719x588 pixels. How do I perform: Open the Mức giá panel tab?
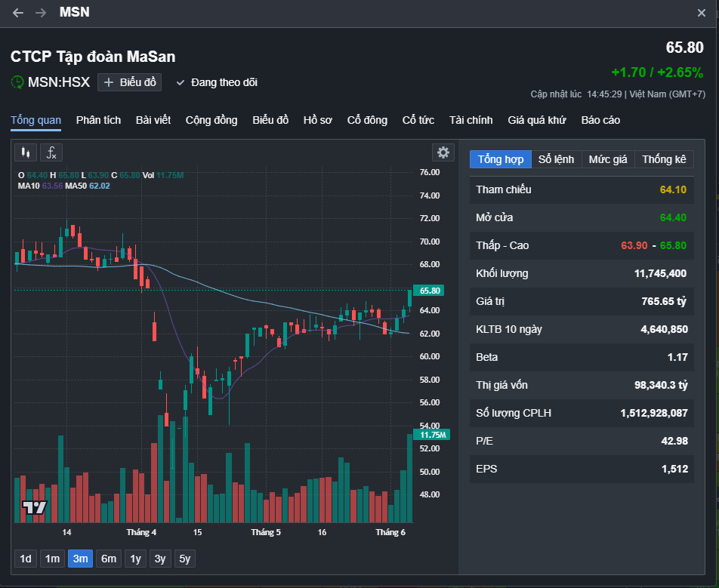(608, 159)
